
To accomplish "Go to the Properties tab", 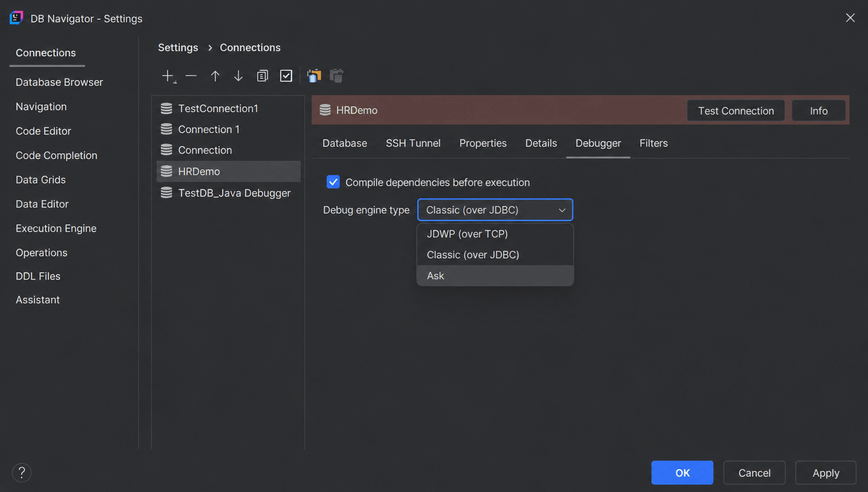I will click(x=483, y=143).
